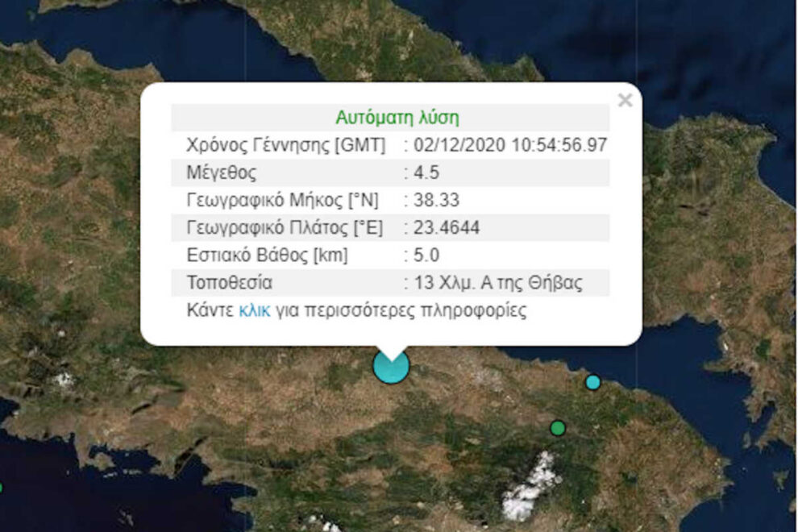Click the date '02/12/2020 10:54:56.97'
Viewport: 798px width, 532px height.
tap(510, 145)
